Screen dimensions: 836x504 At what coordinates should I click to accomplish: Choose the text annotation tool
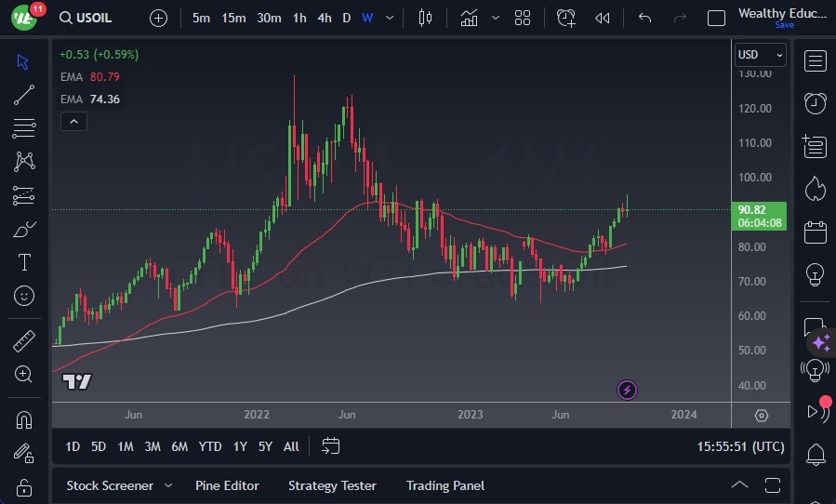click(24, 262)
